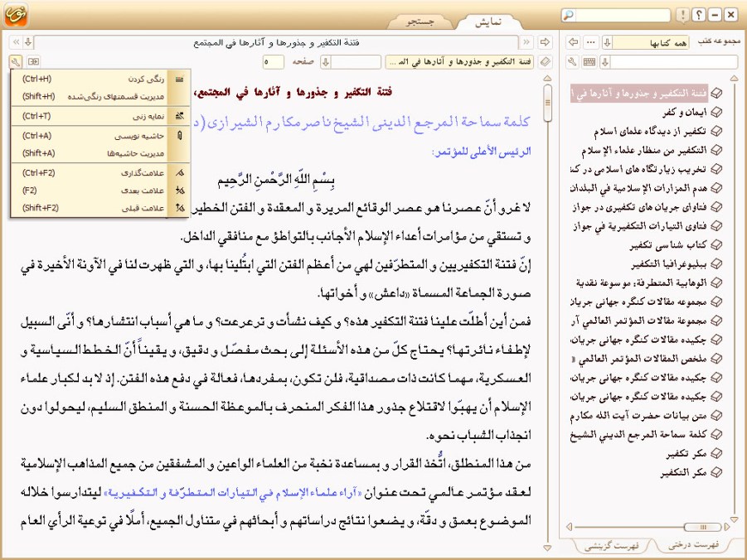The image size is (747, 560).
Task: Click the left arrow button in the book collection panel
Action: click(x=574, y=42)
